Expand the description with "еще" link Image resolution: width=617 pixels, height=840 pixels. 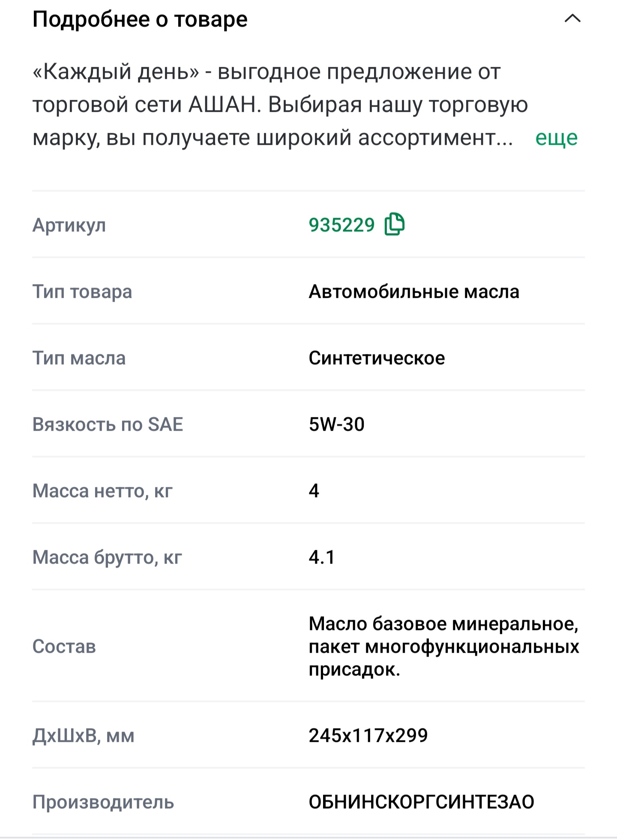pos(556,138)
